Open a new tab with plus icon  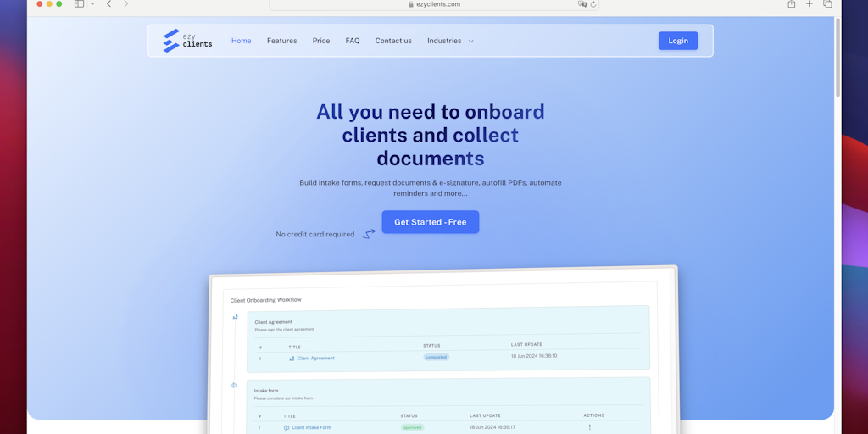[x=810, y=4]
